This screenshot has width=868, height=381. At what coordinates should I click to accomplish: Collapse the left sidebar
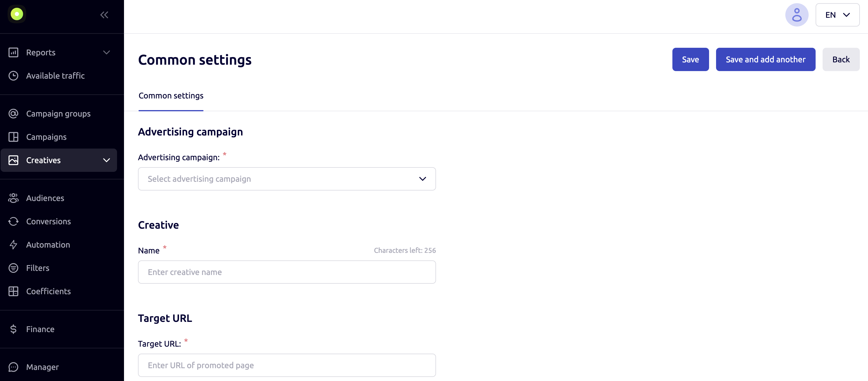[x=104, y=15]
